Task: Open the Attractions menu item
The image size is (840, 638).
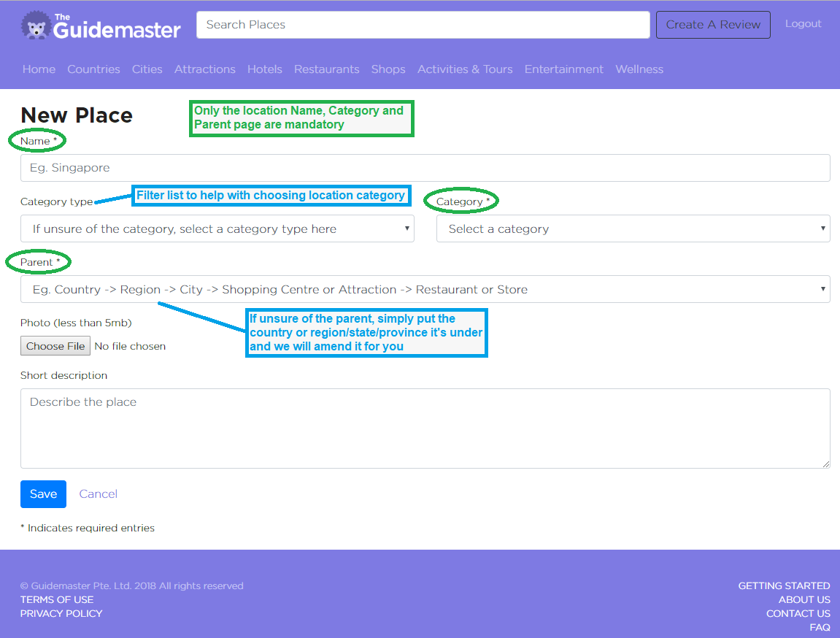Action: [204, 69]
